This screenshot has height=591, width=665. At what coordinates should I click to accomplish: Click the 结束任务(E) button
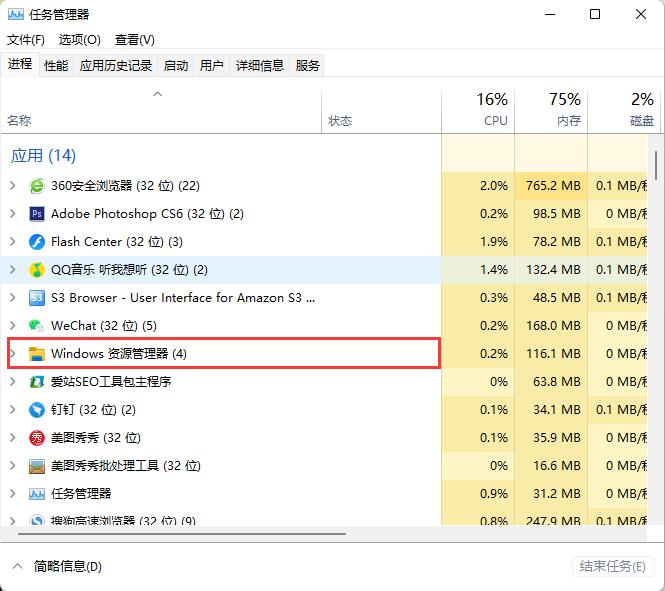(x=612, y=566)
